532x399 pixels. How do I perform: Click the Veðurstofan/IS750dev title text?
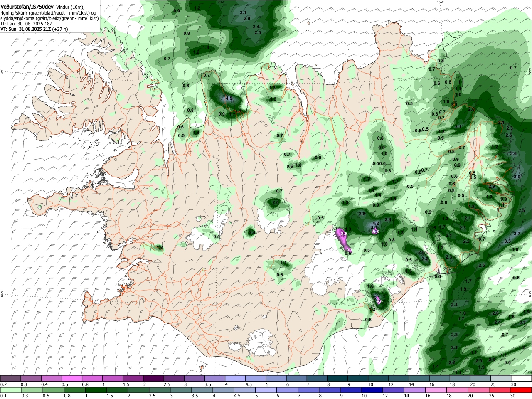pos(27,7)
